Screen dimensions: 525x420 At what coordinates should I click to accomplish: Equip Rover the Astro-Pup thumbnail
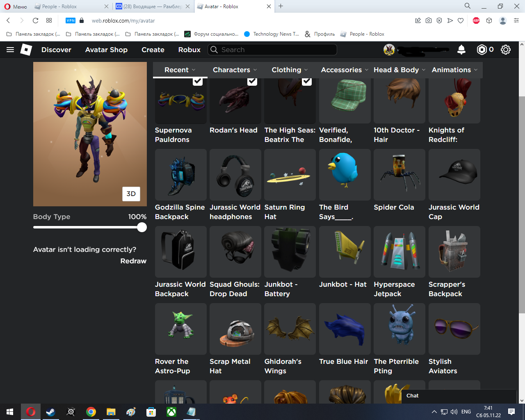point(181,329)
